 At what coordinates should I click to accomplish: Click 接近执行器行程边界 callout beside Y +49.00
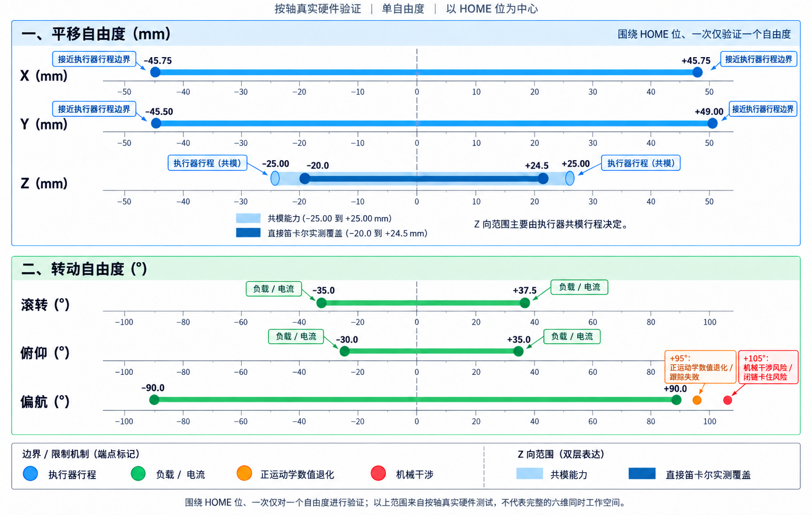point(763,109)
